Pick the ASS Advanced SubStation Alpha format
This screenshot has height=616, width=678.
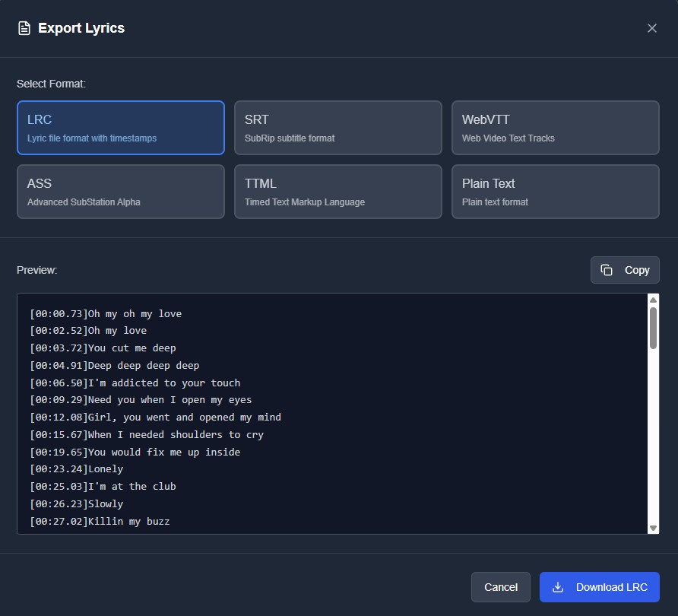coord(121,192)
